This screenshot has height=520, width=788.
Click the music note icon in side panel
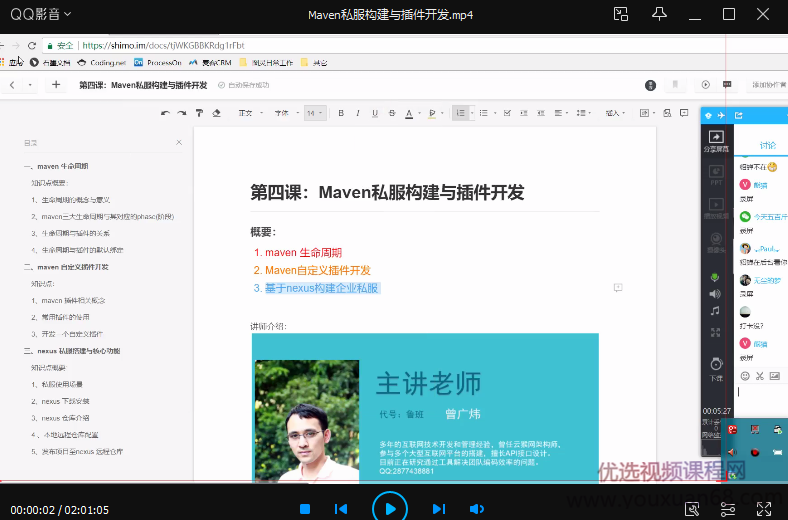coord(715,311)
